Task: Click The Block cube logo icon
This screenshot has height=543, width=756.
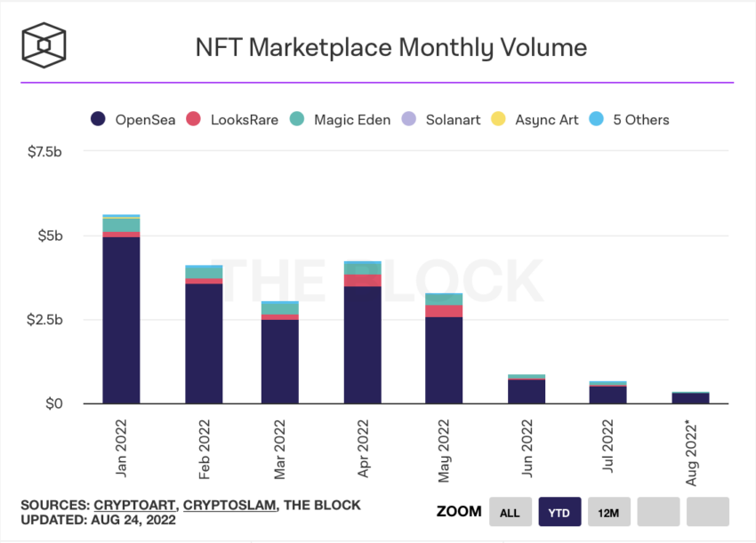Action: [x=44, y=45]
